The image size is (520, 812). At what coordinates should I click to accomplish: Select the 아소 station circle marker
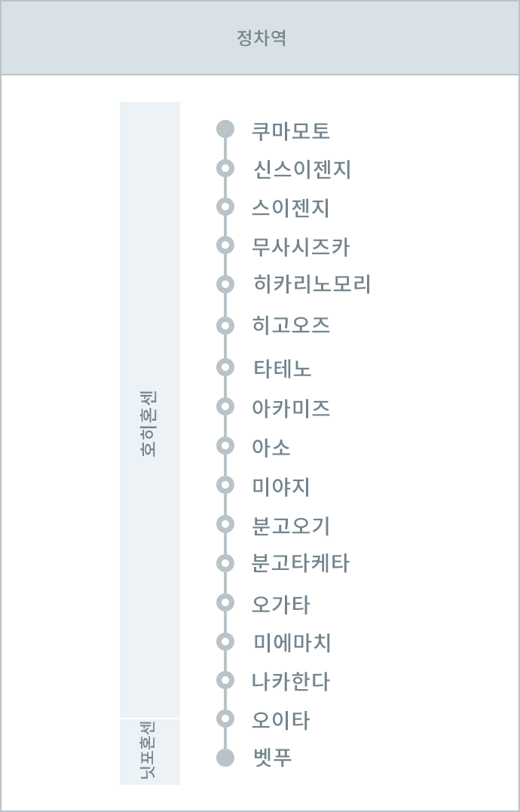(225, 446)
